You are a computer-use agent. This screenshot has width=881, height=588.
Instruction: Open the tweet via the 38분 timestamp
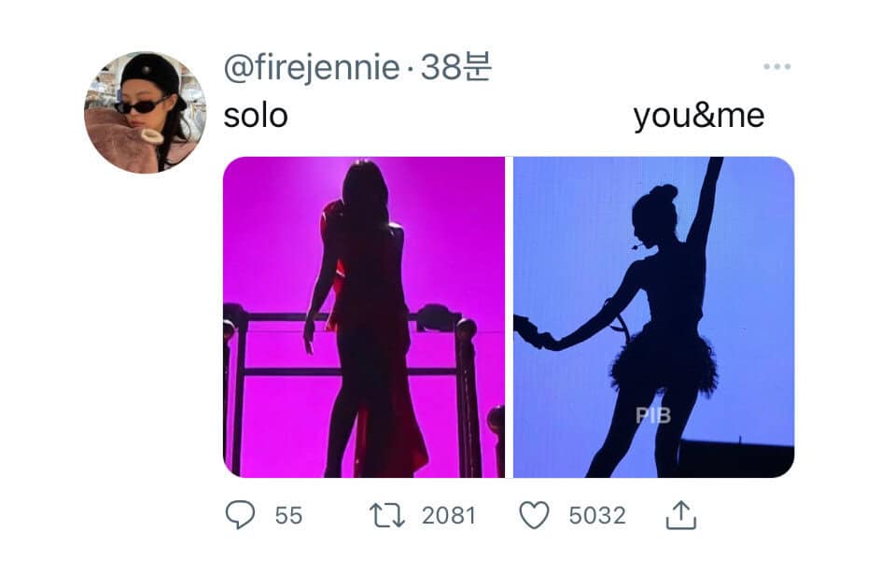click(x=456, y=68)
